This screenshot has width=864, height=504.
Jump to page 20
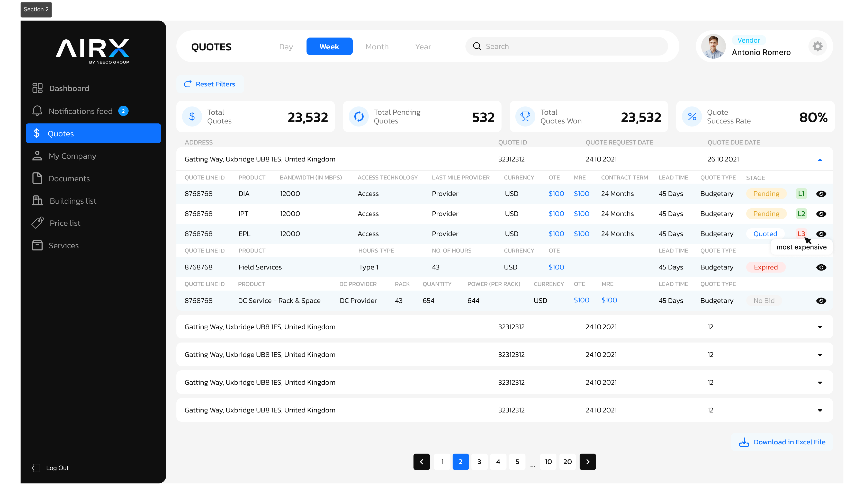click(x=567, y=462)
